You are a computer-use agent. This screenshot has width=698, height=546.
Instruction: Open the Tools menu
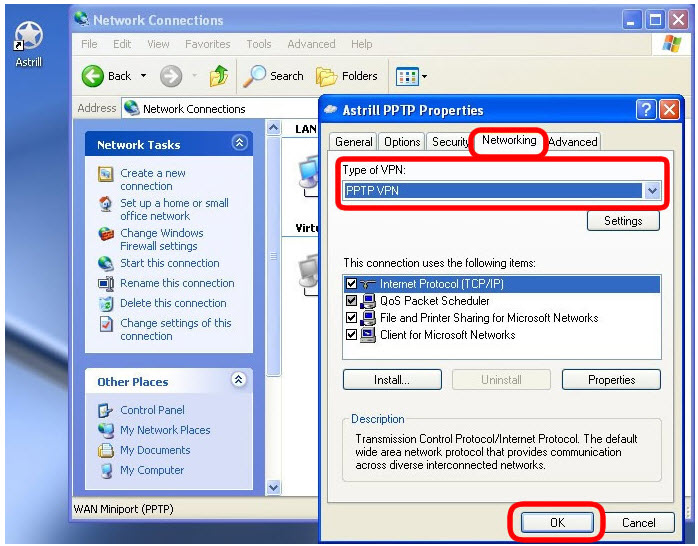pyautogui.click(x=259, y=44)
